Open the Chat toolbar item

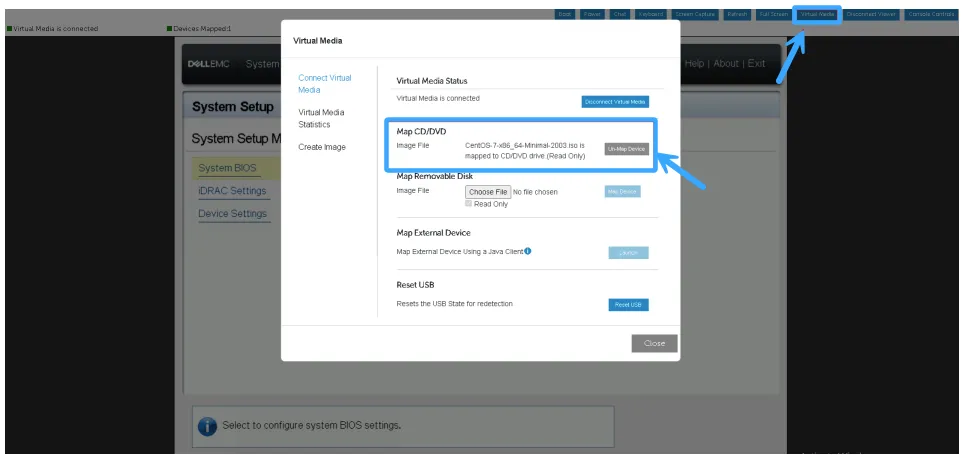click(620, 14)
